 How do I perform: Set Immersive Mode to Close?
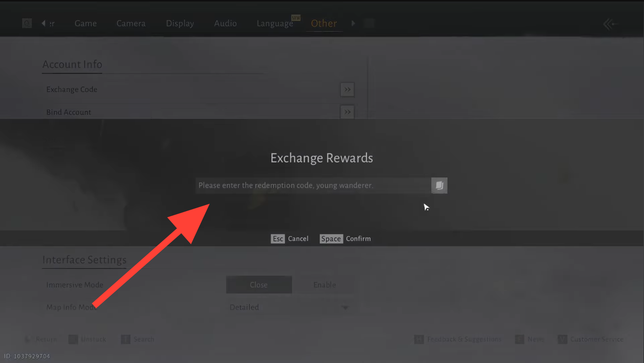click(259, 285)
